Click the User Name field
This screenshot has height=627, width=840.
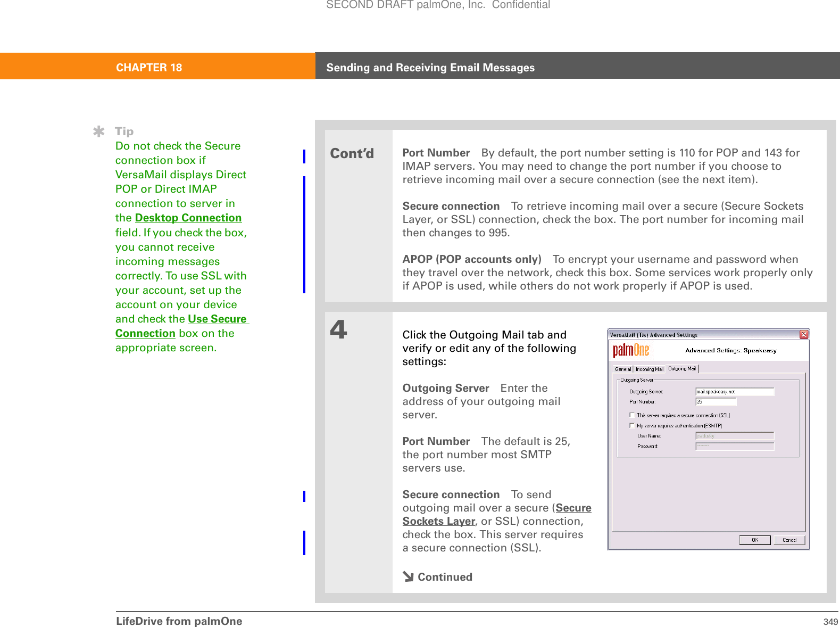pyautogui.click(x=735, y=436)
